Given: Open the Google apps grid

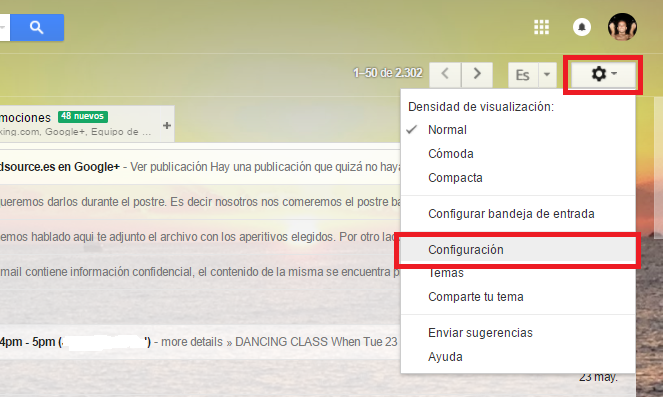Looking at the screenshot, I should point(541,27).
